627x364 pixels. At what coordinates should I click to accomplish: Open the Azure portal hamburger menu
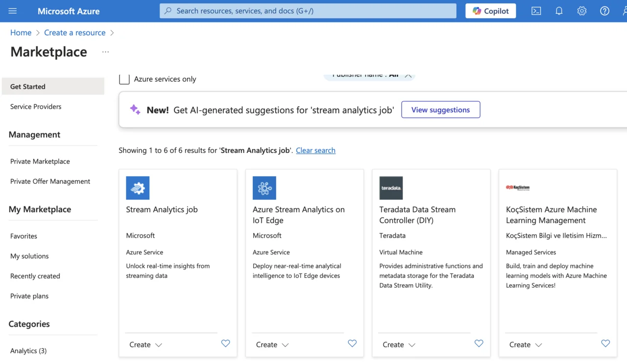[13, 11]
